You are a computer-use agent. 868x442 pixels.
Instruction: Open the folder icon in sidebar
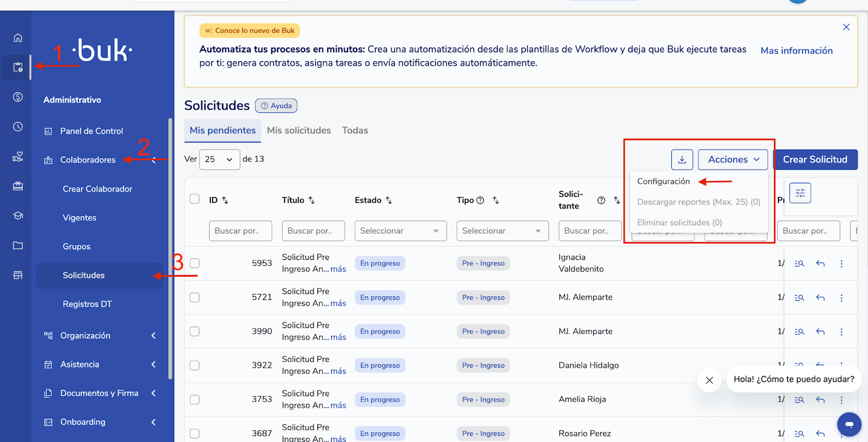click(18, 246)
